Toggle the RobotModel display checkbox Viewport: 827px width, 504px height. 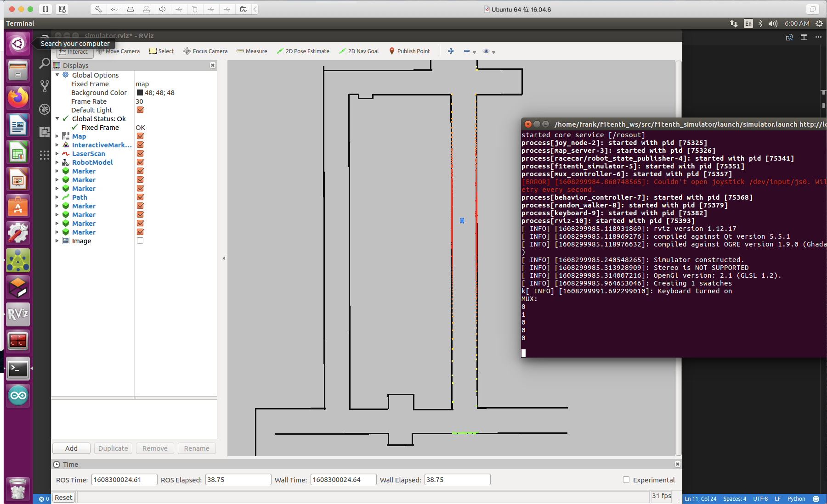pos(140,162)
